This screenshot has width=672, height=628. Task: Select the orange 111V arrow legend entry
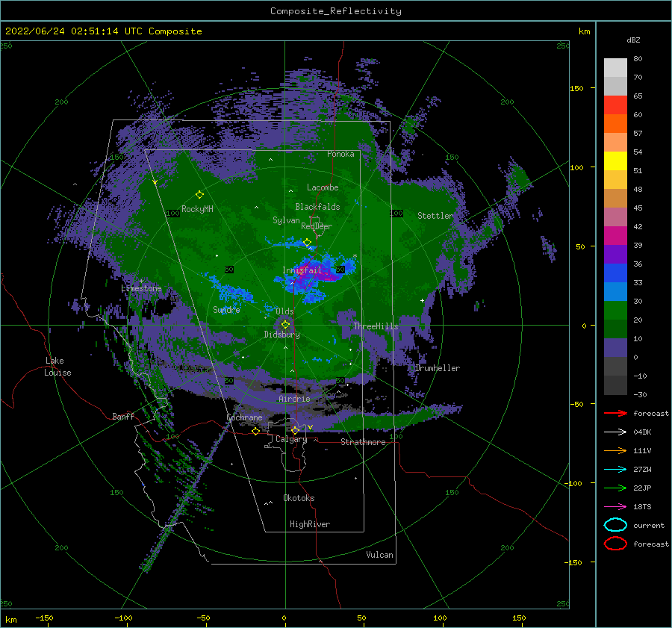coord(615,450)
